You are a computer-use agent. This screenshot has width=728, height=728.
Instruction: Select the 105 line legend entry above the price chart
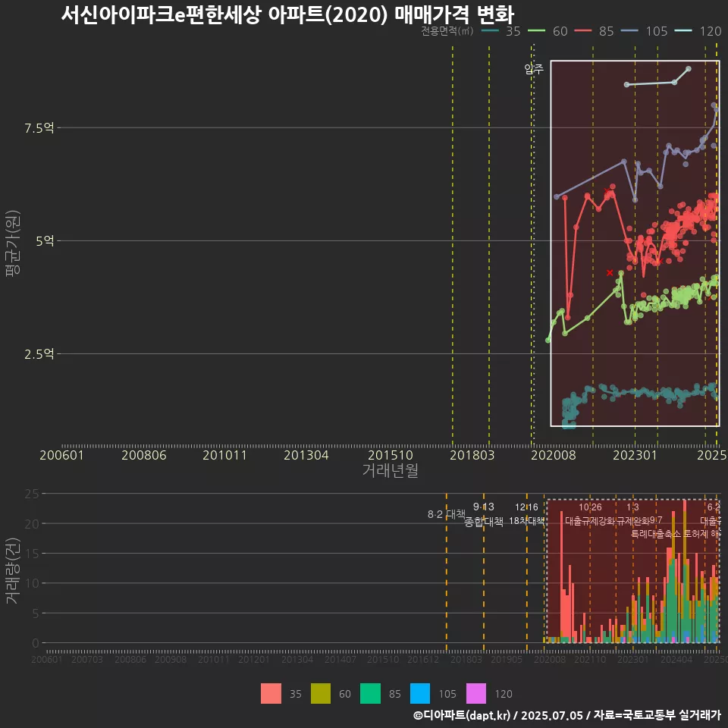pyautogui.click(x=644, y=31)
